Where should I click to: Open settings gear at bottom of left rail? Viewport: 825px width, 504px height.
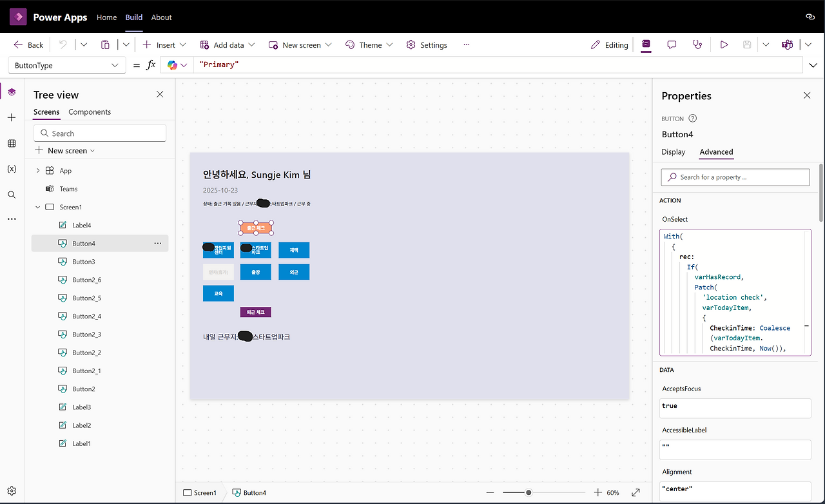click(x=12, y=490)
